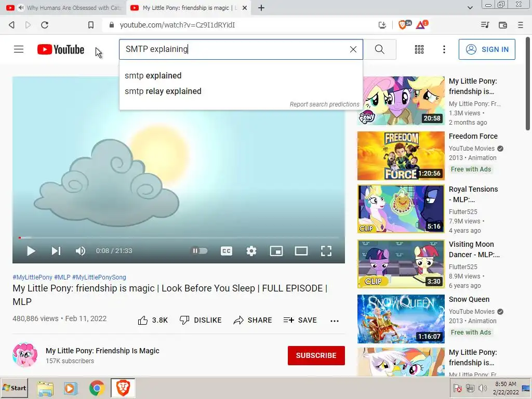
Task: Click the address bar URL
Action: tap(178, 25)
